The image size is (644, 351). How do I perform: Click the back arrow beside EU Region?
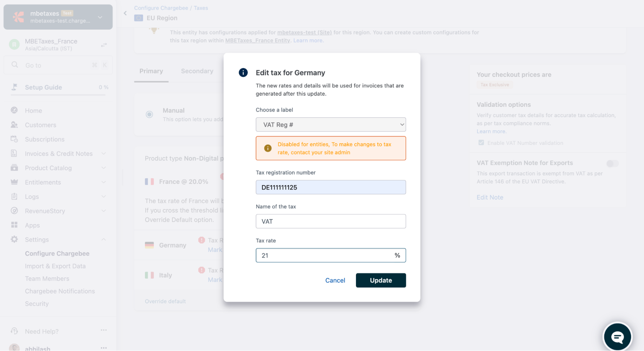click(125, 13)
